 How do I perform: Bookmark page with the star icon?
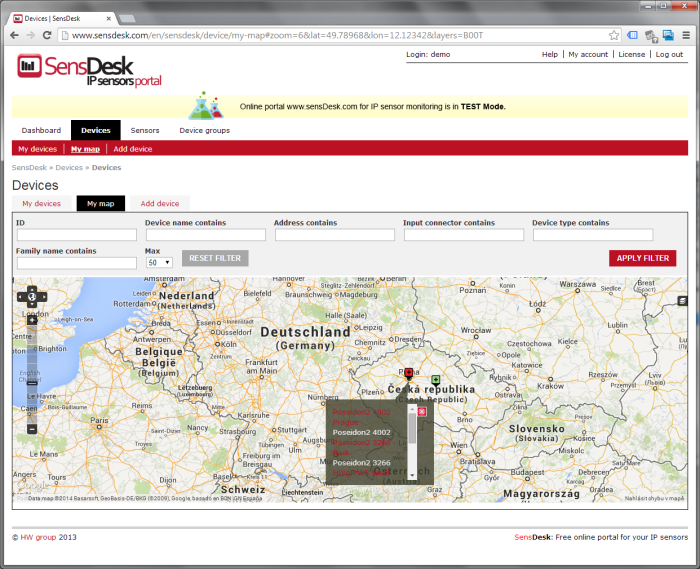click(x=614, y=35)
